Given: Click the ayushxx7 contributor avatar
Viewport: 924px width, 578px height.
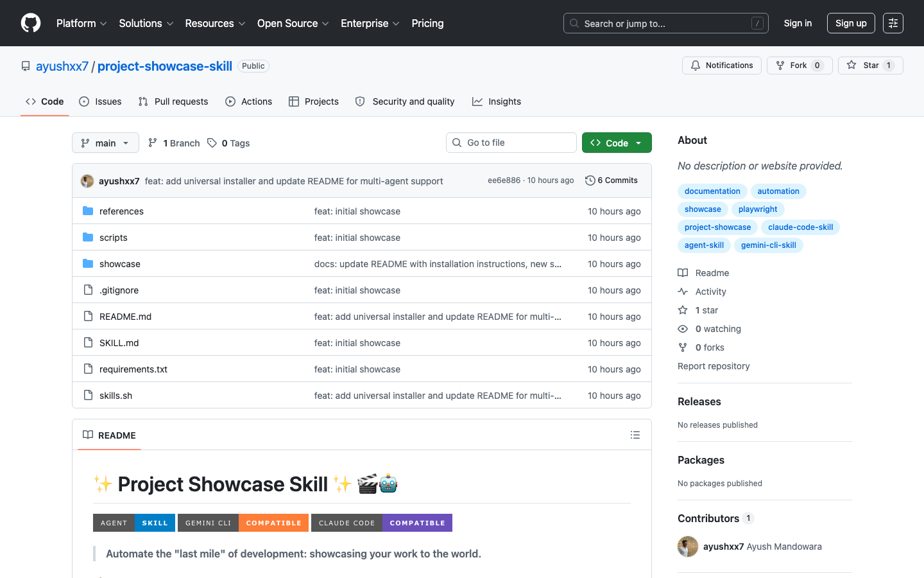Looking at the screenshot, I should [688, 547].
